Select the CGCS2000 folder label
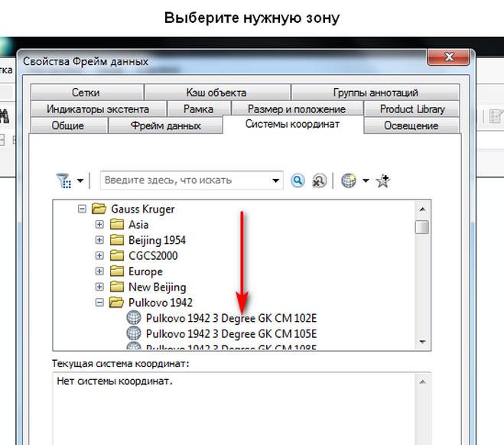Screen dimensions: 504x445 [153, 255]
